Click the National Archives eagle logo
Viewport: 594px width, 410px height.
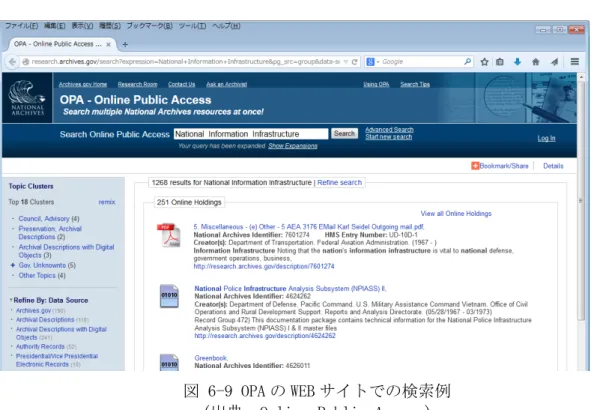pos(27,98)
